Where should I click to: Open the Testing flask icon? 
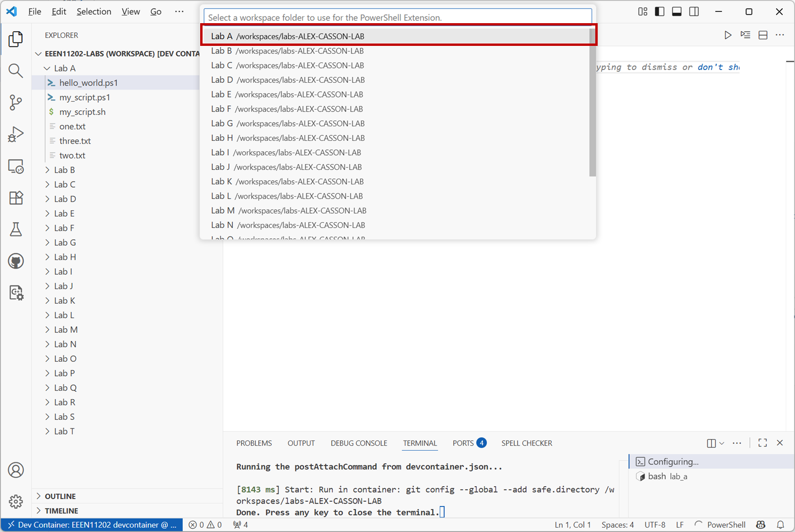(x=16, y=229)
